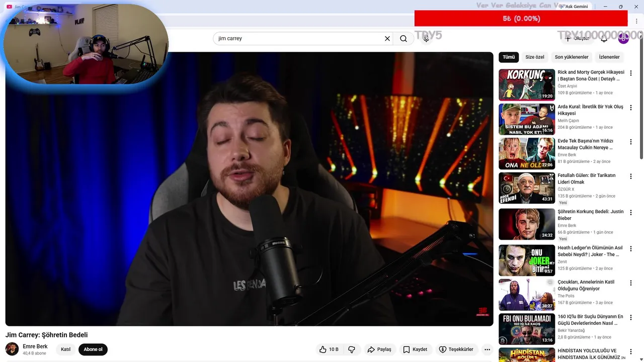Open the Macaulay Culkin video thumbnail
Viewport: 644px width, 362px height.
pyautogui.click(x=527, y=154)
